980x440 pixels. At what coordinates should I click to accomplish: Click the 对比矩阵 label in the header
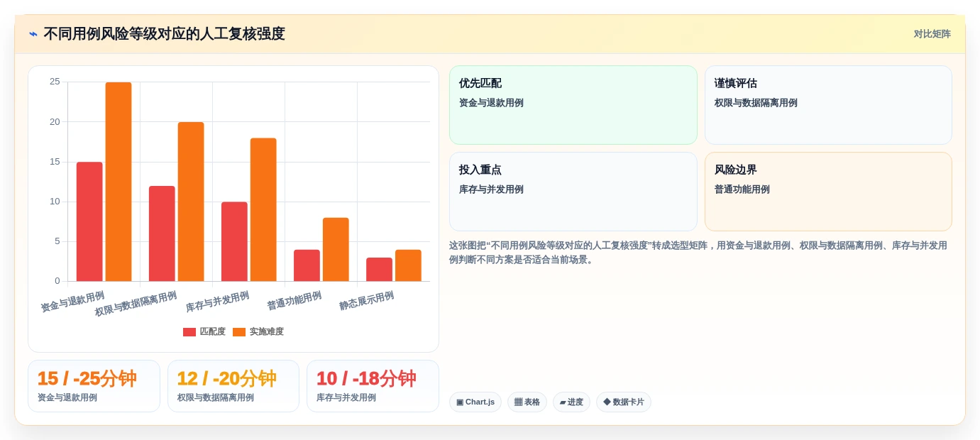click(932, 34)
